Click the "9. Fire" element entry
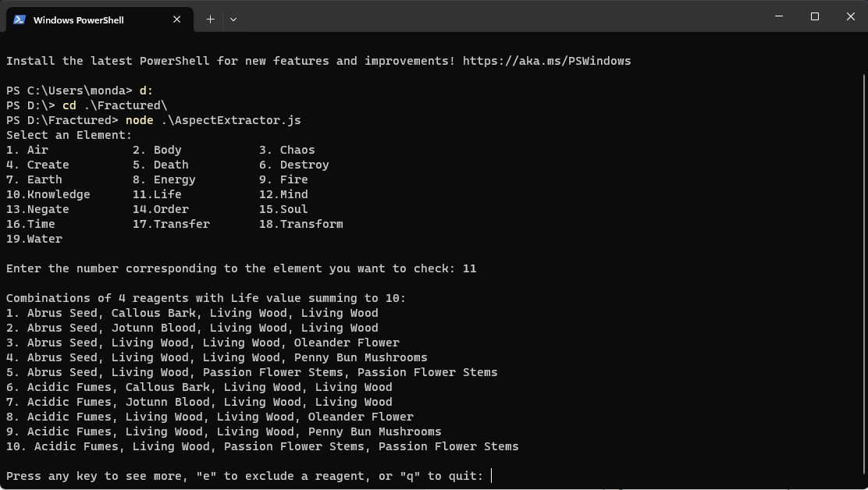Screen dimensions: 868x490 tap(283, 179)
